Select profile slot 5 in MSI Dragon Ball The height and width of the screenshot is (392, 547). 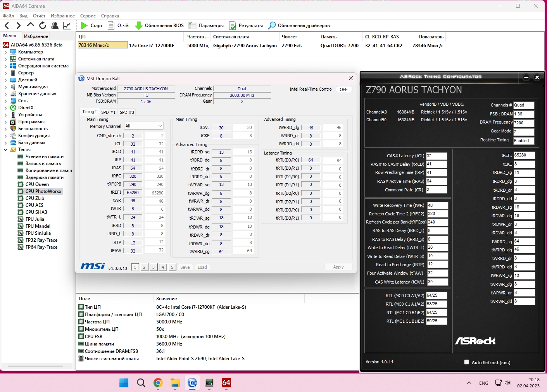pyautogui.click(x=172, y=267)
